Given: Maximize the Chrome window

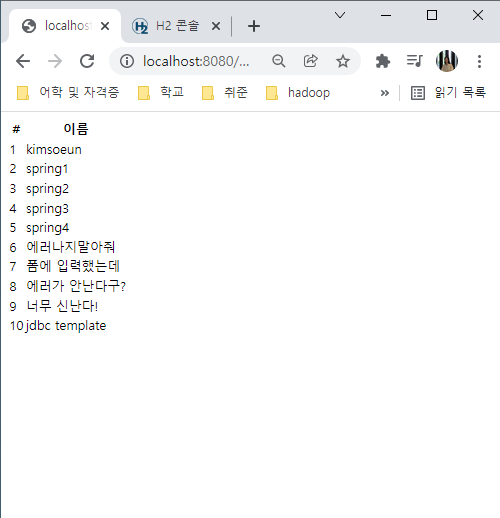Looking at the screenshot, I should (432, 15).
